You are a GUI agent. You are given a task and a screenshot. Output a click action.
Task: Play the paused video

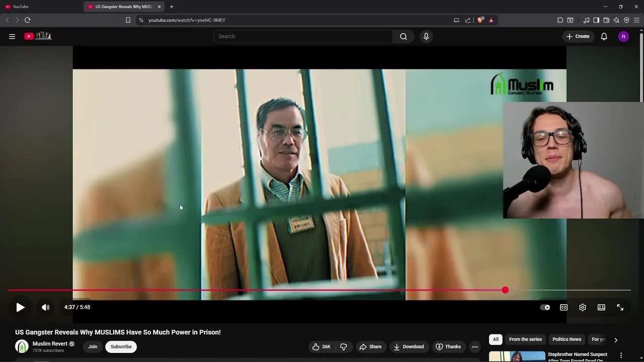20,307
